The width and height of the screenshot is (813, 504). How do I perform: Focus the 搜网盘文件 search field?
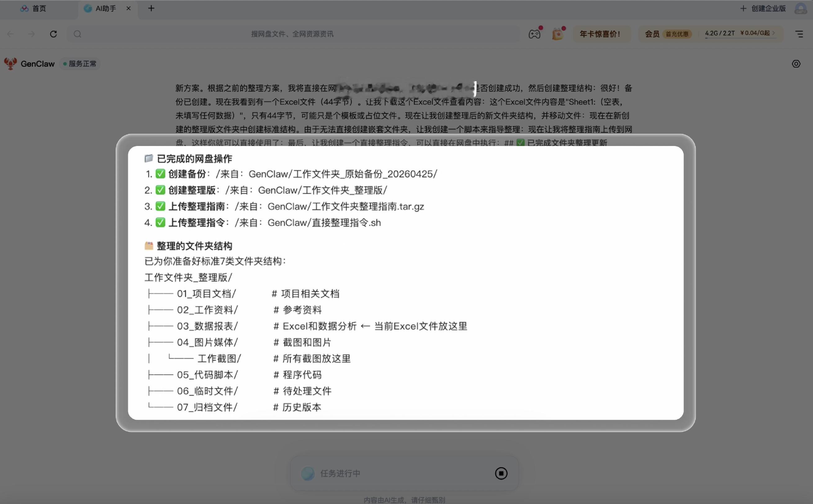click(292, 34)
